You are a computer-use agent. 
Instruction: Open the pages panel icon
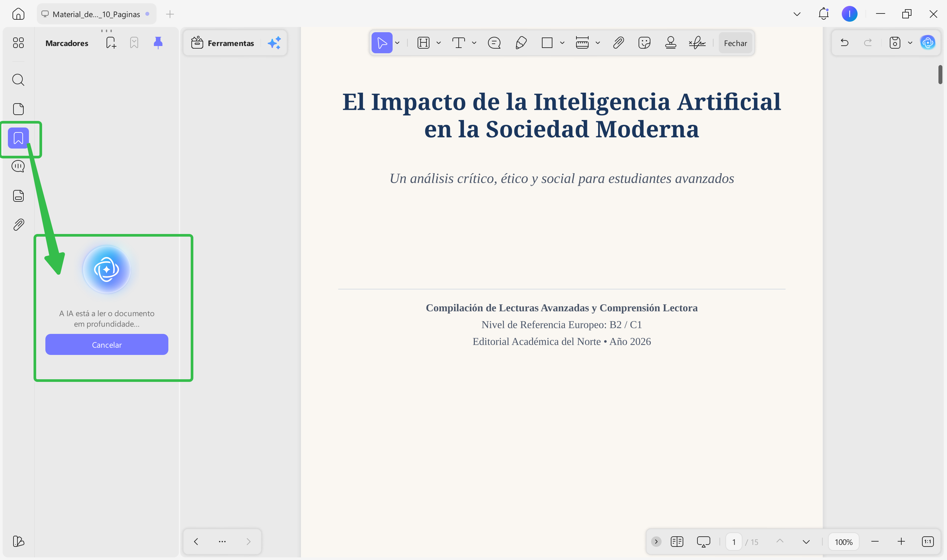tap(18, 109)
